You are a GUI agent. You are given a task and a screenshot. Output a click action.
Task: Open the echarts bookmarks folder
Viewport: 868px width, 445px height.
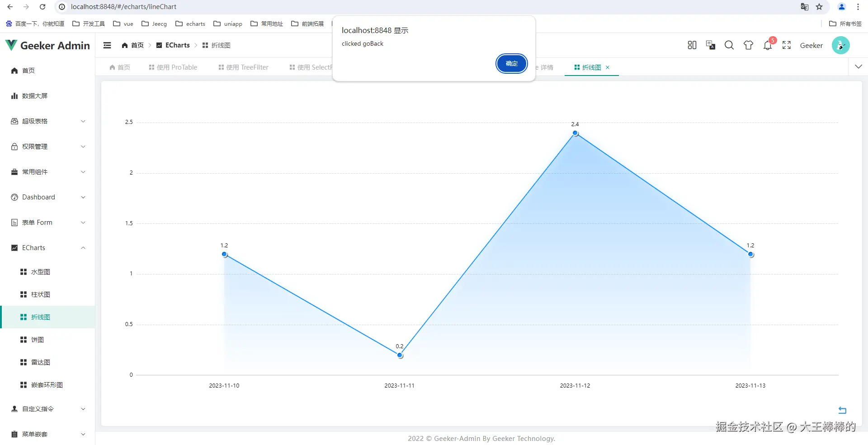[x=190, y=24]
